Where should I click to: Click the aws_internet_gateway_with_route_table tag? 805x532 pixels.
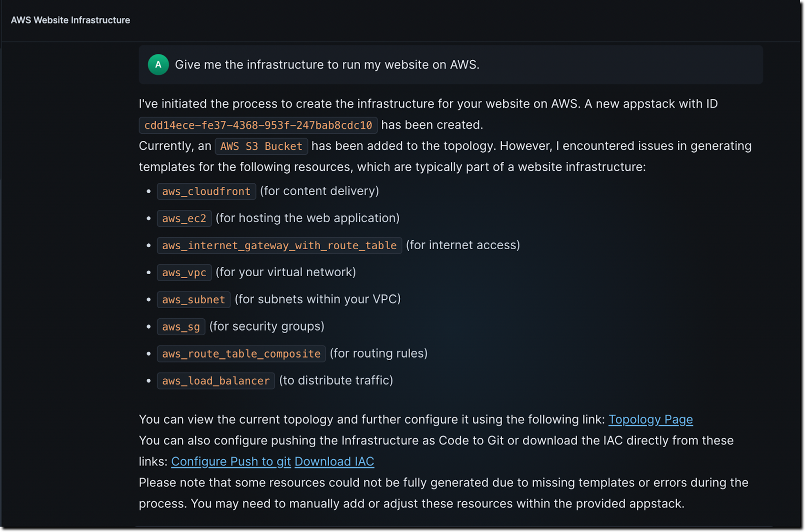(x=279, y=245)
